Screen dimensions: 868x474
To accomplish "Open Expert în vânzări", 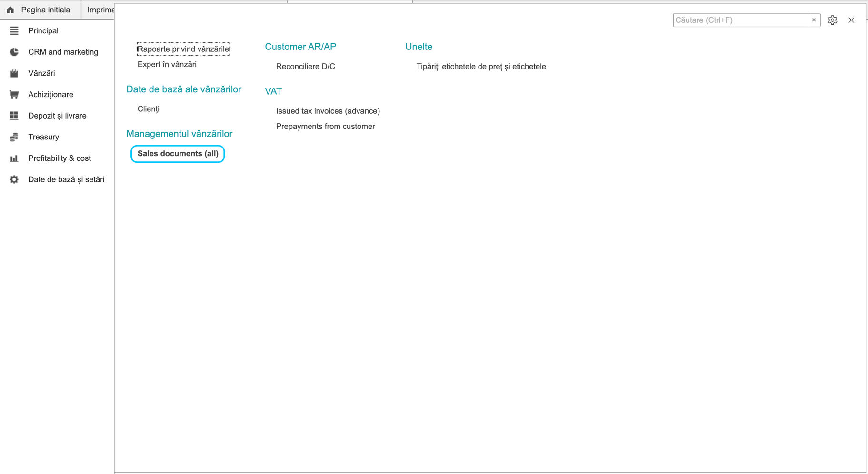I will pos(167,64).
